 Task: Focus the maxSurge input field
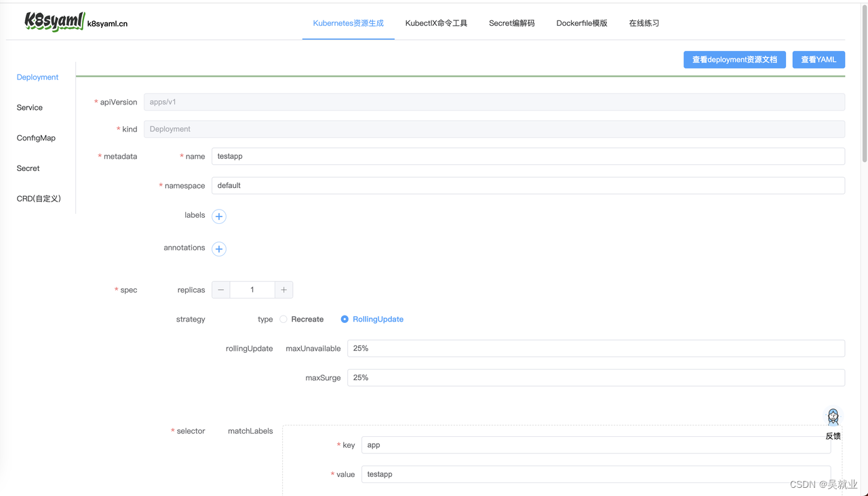coord(596,377)
